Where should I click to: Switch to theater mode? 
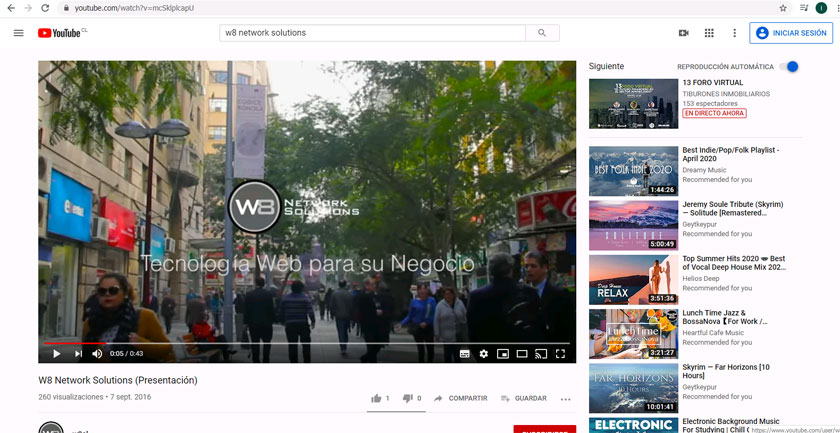(522, 354)
